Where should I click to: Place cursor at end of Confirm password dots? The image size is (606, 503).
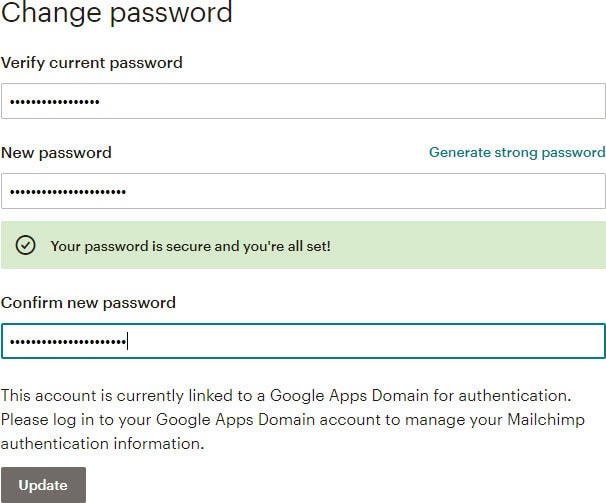(129, 342)
